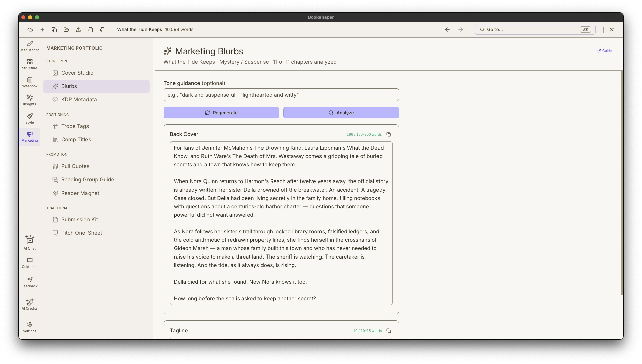Click the 10 / 10–15 words counter
Screen dimensions: 642x364
click(367, 331)
